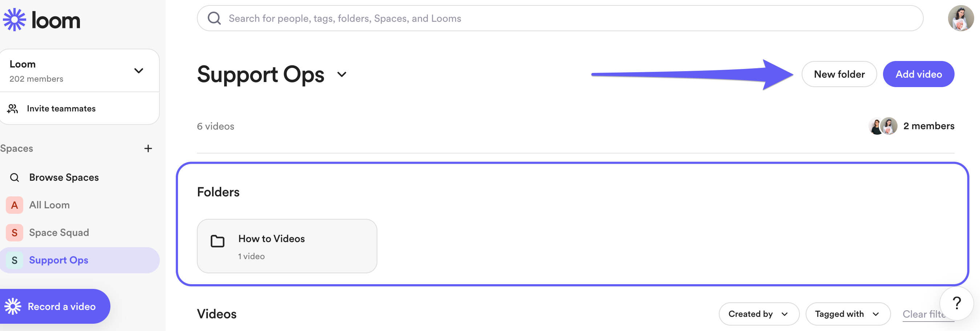Click the How to Videos folder icon
The height and width of the screenshot is (331, 980).
tap(218, 241)
